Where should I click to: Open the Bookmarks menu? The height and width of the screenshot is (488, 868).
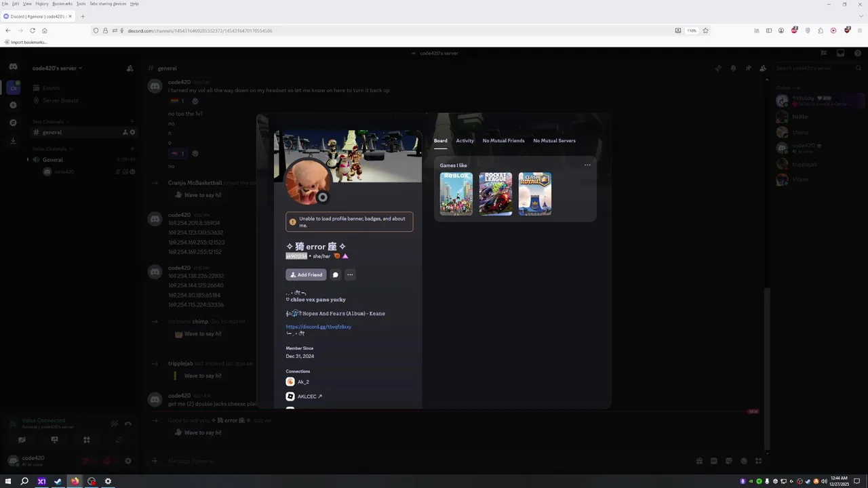click(x=62, y=3)
